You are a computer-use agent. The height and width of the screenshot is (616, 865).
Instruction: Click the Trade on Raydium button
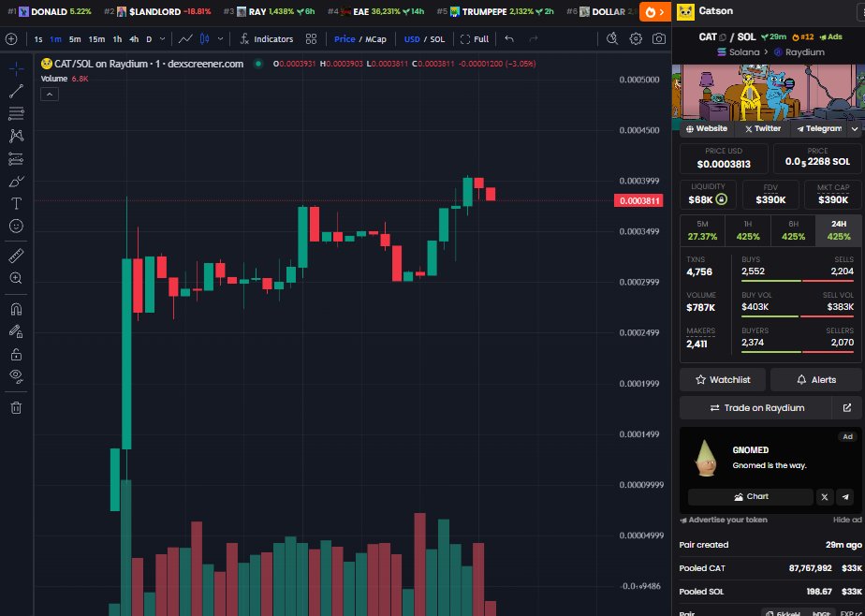pos(758,408)
